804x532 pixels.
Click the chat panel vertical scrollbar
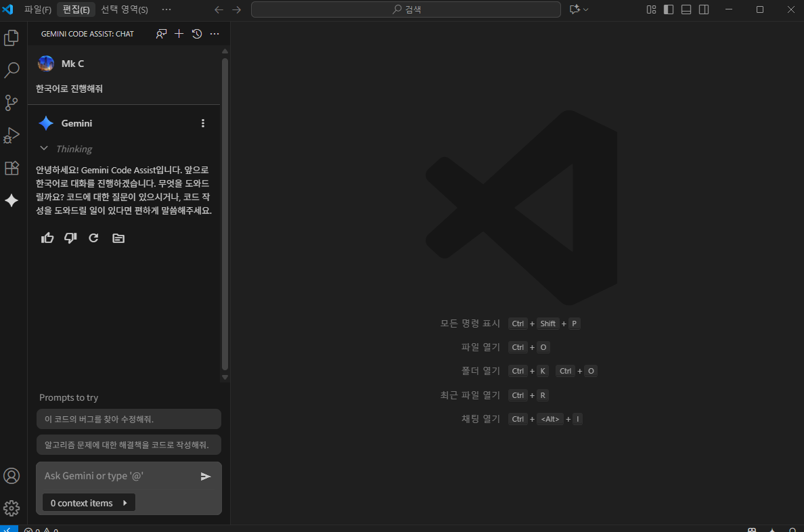pyautogui.click(x=225, y=214)
